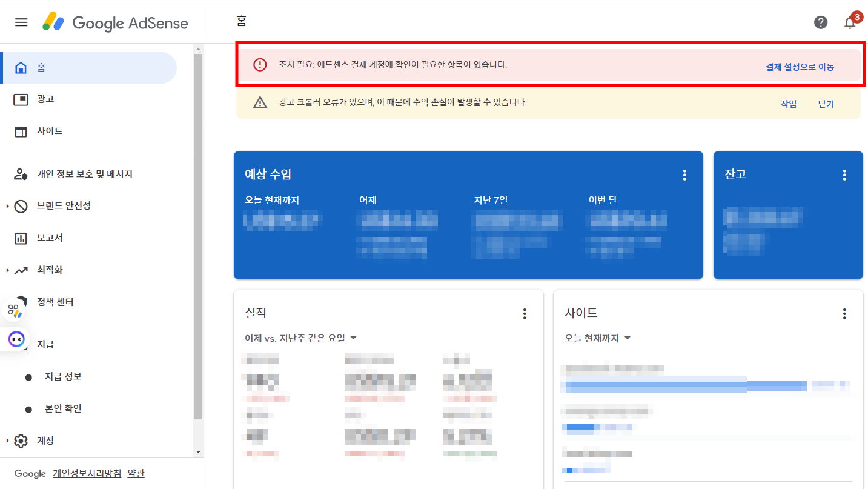The height and width of the screenshot is (489, 868).
Task: Open the 예상 수입 card options menu
Action: point(684,175)
